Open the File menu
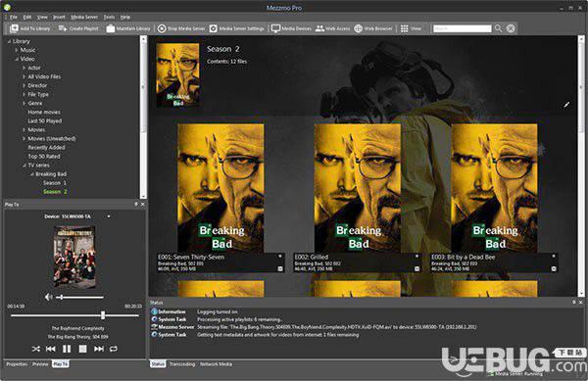This screenshot has height=381, width=588. point(14,17)
